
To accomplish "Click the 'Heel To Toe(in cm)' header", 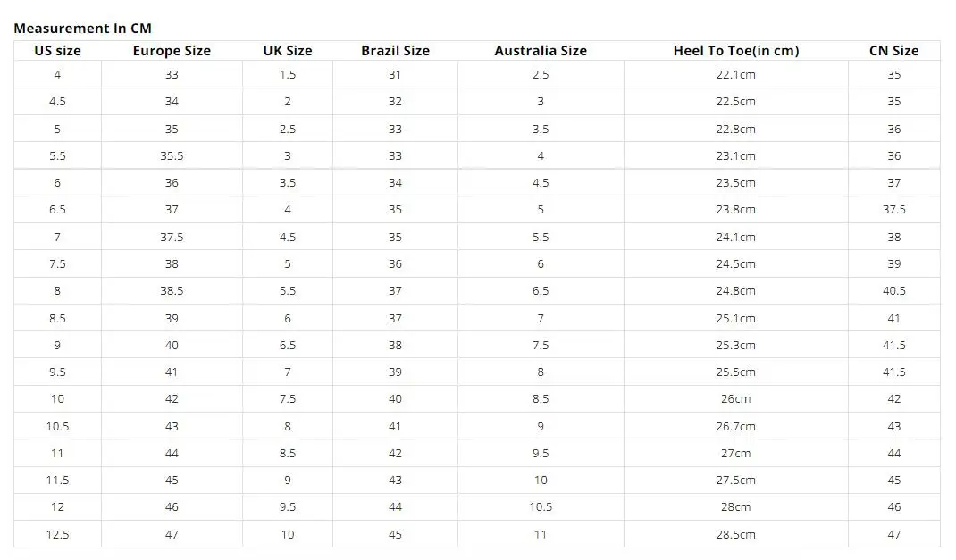I will [x=736, y=51].
